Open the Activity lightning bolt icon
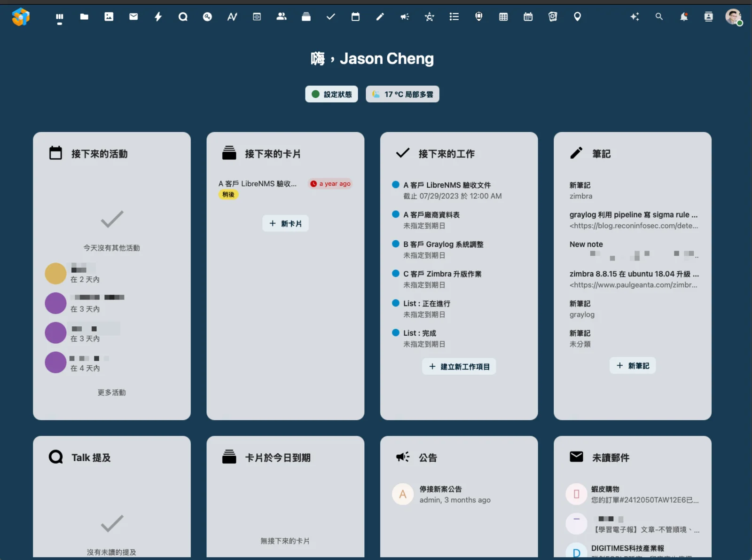The height and width of the screenshot is (560, 752). click(158, 17)
